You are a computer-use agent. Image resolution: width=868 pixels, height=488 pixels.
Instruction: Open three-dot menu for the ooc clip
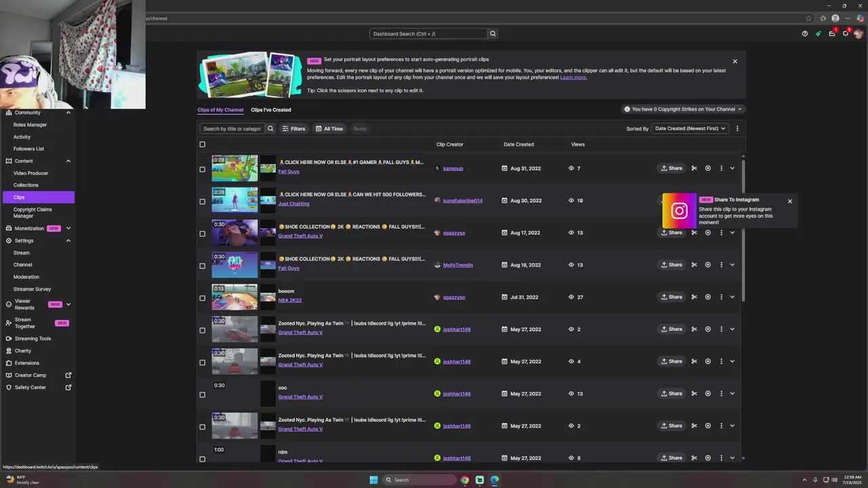[x=722, y=394]
